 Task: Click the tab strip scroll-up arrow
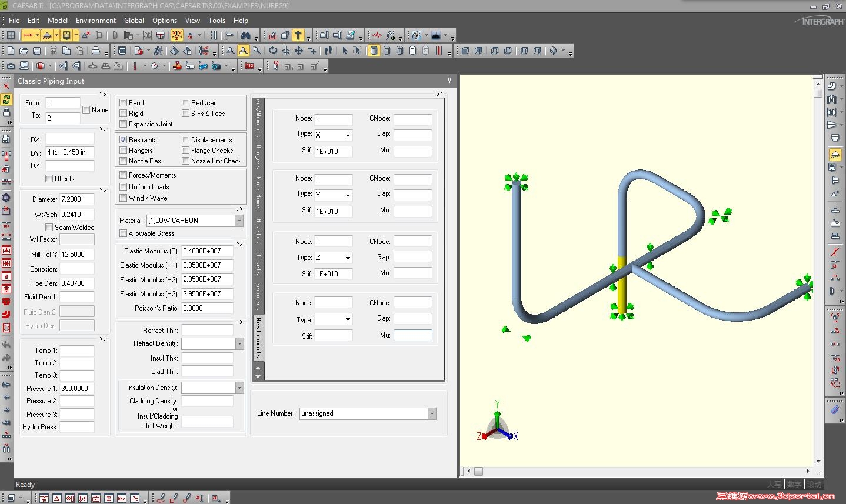(x=258, y=368)
